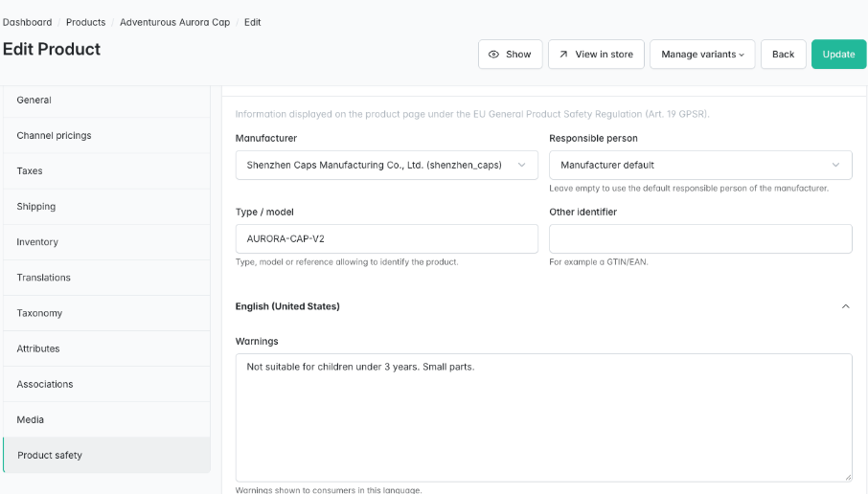Open the Products breadcrumb link
The height and width of the screenshot is (494, 868).
85,22
